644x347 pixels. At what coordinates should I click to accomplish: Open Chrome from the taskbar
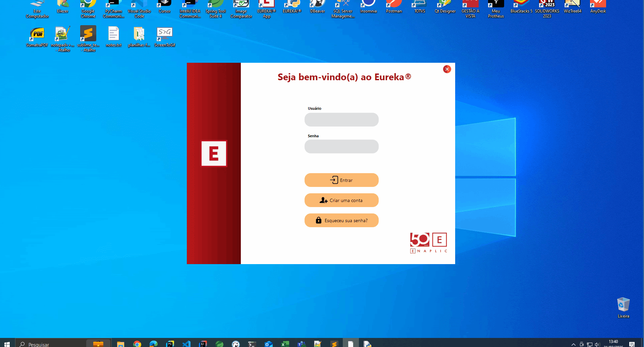pos(137,344)
